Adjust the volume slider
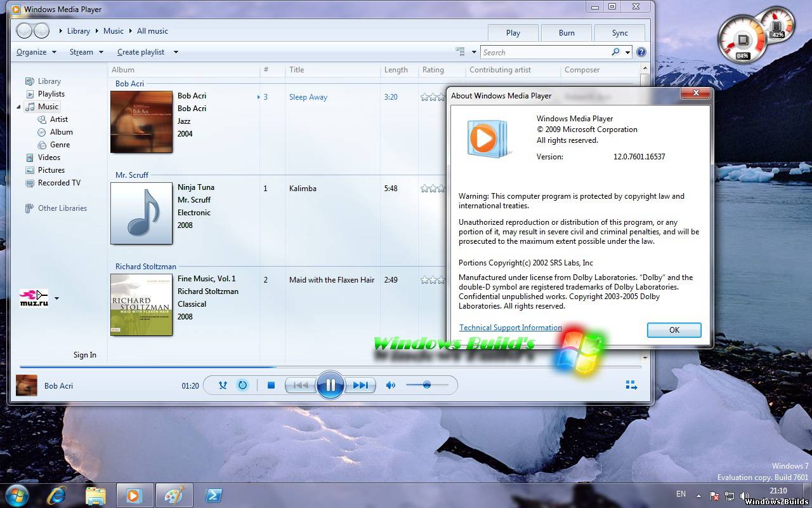This screenshot has height=508, width=812. [x=427, y=385]
